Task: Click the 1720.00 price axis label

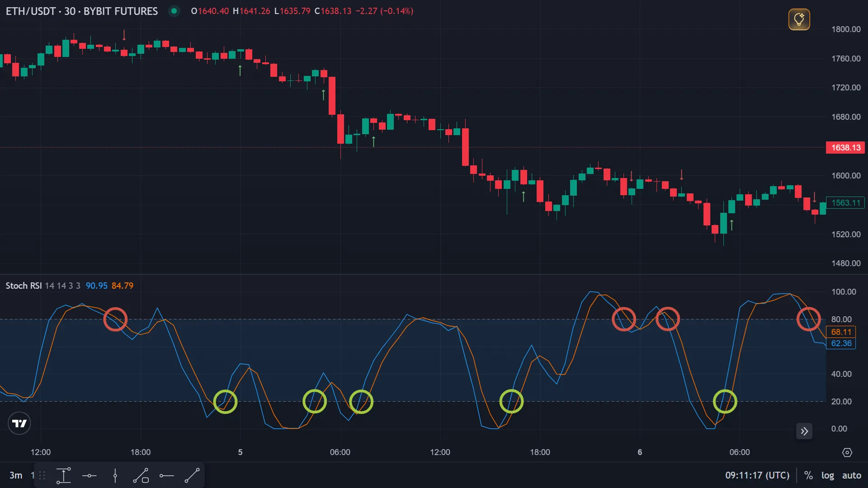Action: (x=846, y=88)
